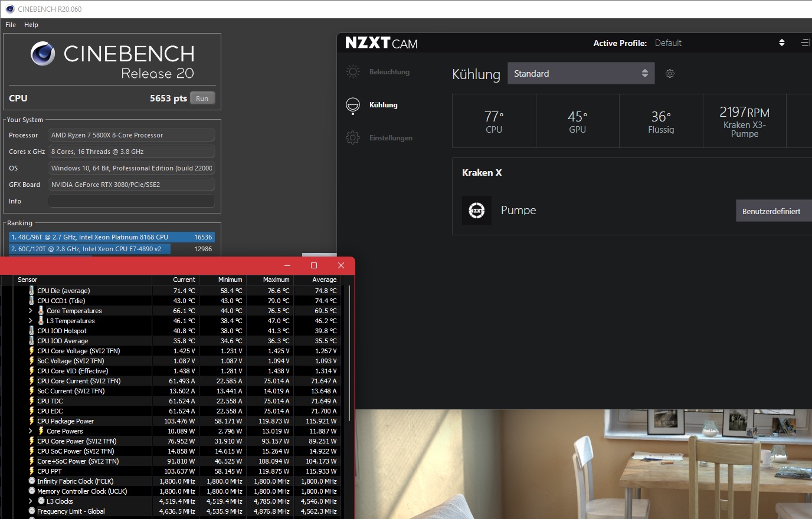Click lightning icon of CPU EDC

point(32,411)
